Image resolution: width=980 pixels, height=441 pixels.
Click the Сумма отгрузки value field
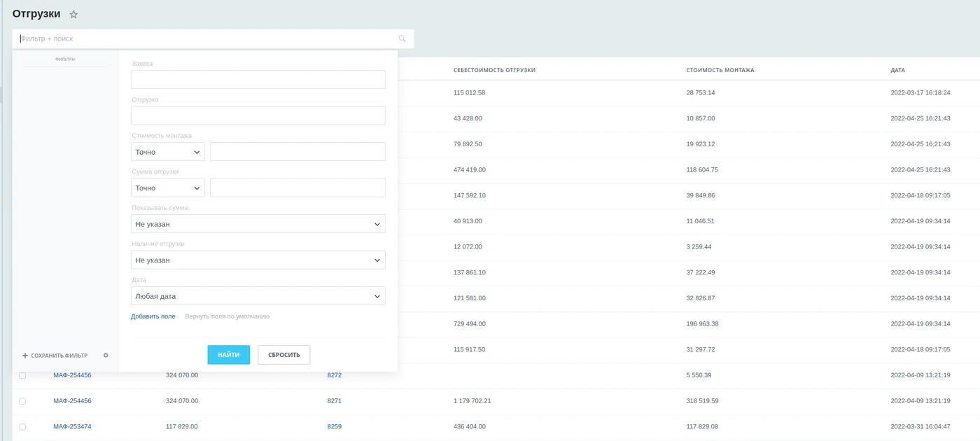[297, 188]
